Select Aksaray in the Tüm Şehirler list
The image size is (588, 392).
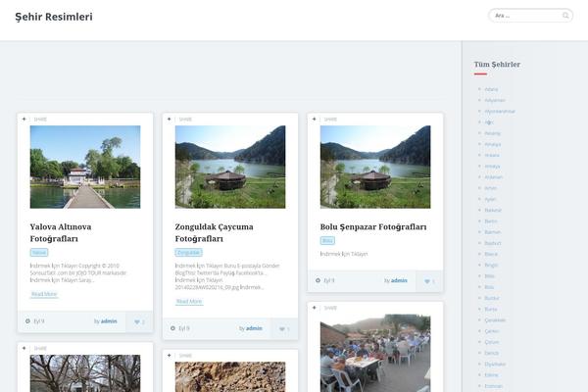[x=492, y=133]
